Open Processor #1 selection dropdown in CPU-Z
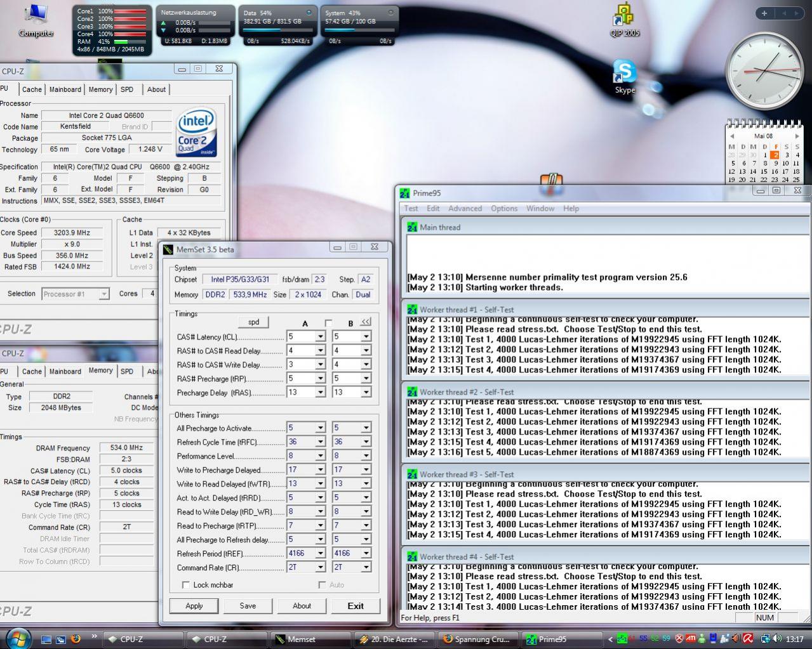Image resolution: width=812 pixels, height=649 pixels. [x=104, y=294]
